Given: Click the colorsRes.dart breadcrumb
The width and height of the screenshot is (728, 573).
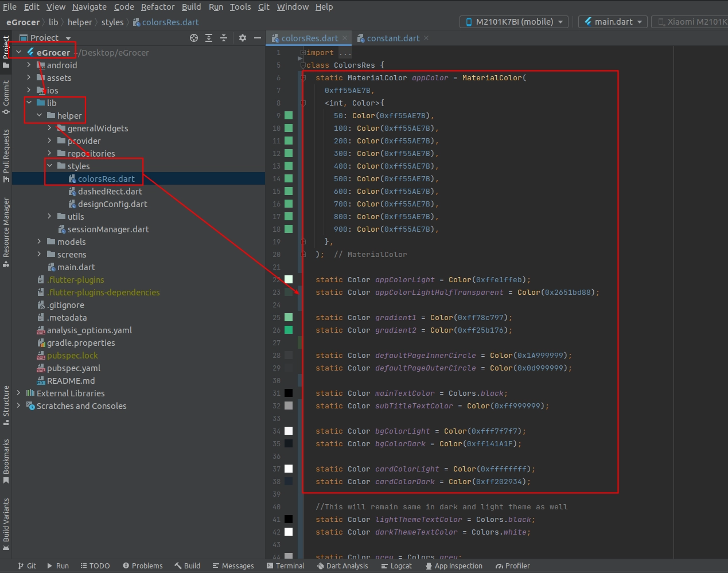Looking at the screenshot, I should (166, 22).
